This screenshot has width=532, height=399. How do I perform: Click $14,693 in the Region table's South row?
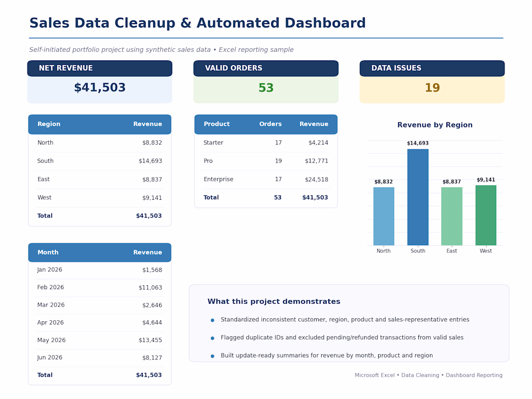point(150,161)
